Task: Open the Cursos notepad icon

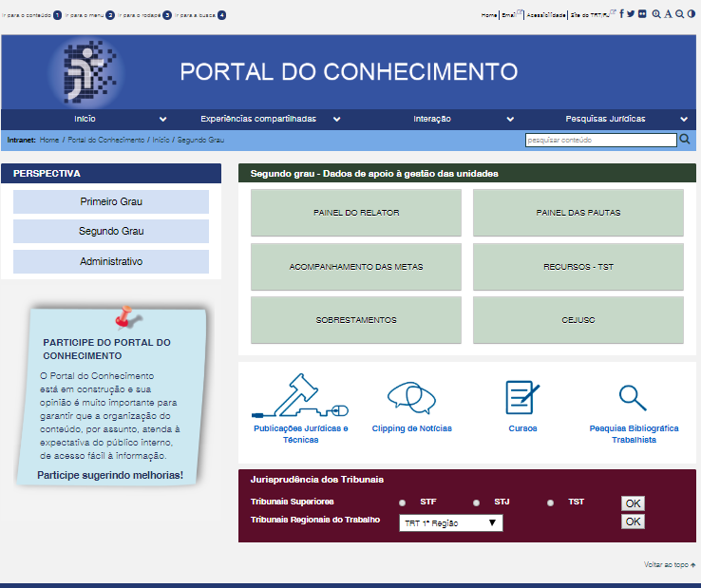Action: point(522,396)
